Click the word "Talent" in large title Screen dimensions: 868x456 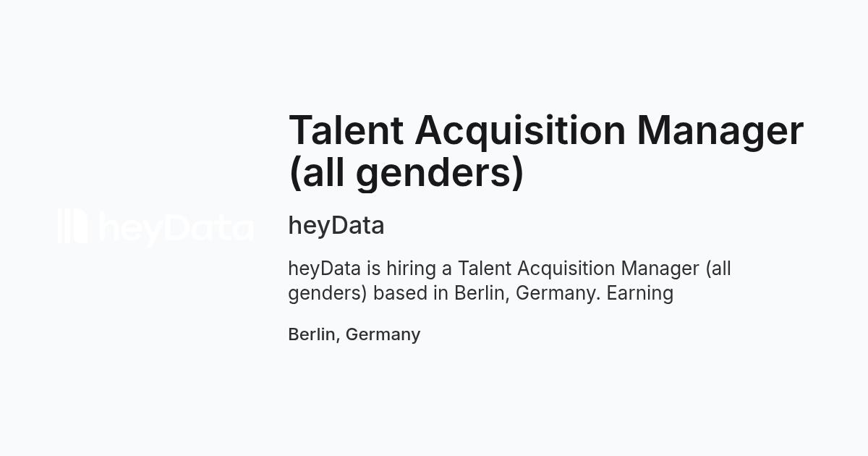click(346, 130)
